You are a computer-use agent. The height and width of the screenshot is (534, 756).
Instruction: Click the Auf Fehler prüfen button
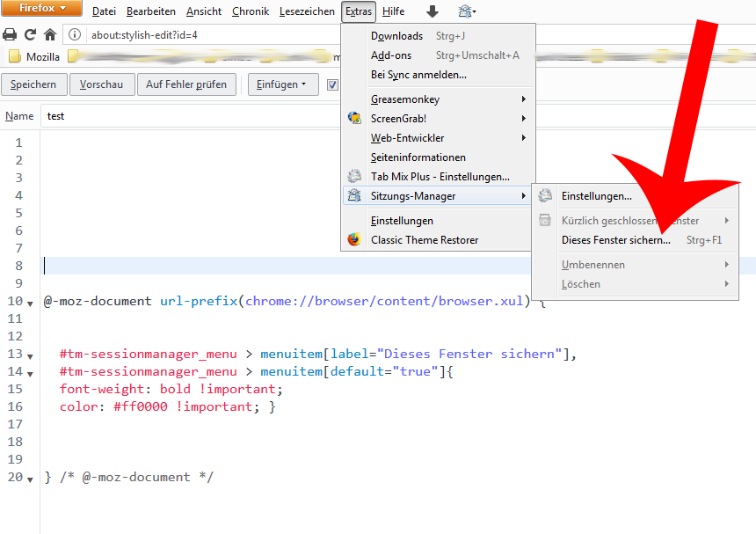tap(185, 84)
